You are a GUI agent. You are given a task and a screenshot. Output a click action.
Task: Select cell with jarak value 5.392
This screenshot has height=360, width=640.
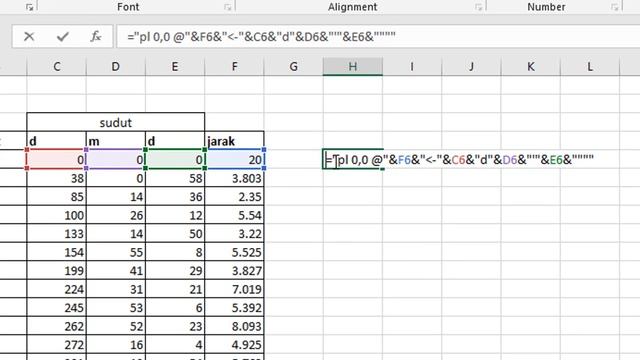pos(234,307)
